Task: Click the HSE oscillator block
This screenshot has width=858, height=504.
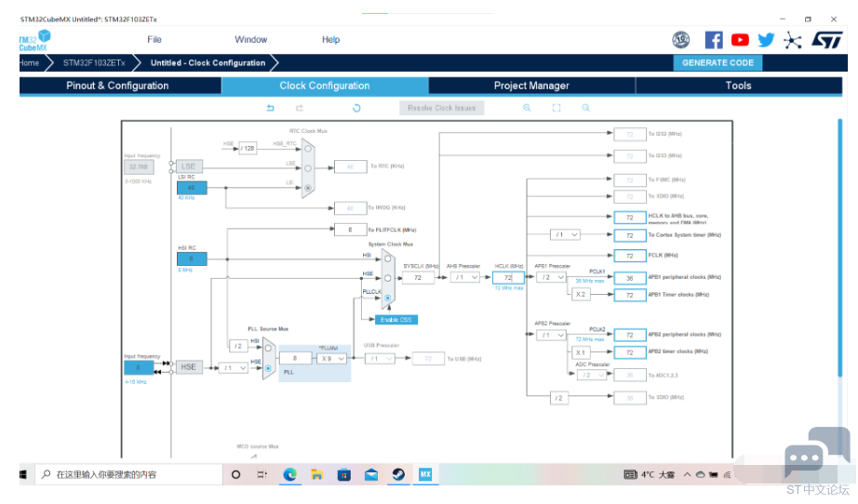Action: tap(189, 367)
